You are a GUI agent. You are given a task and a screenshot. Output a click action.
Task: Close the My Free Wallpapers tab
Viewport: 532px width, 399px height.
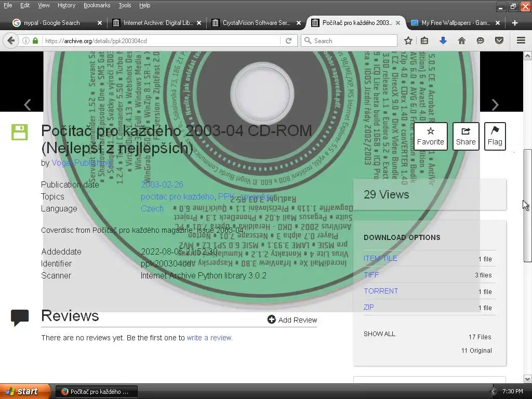498,23
